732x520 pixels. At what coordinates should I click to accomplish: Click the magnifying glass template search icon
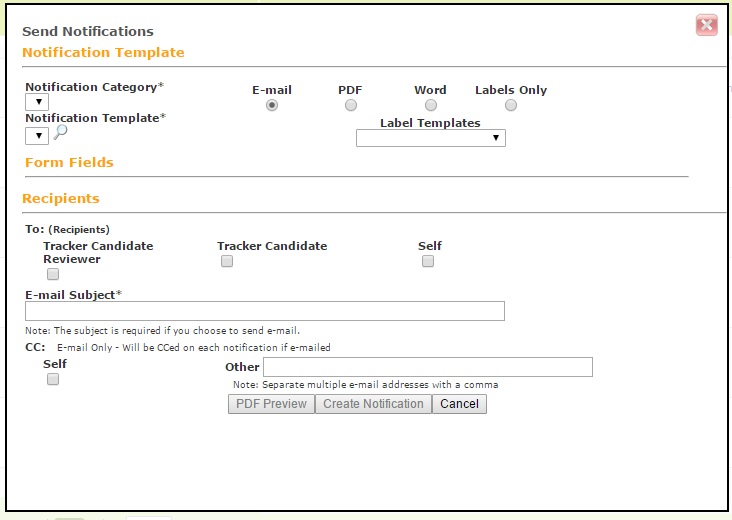(x=60, y=133)
